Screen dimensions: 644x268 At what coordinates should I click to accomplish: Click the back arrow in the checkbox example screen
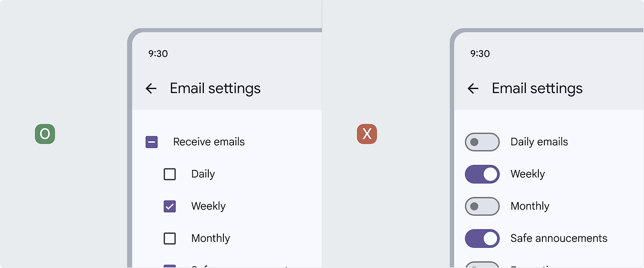[x=151, y=88]
